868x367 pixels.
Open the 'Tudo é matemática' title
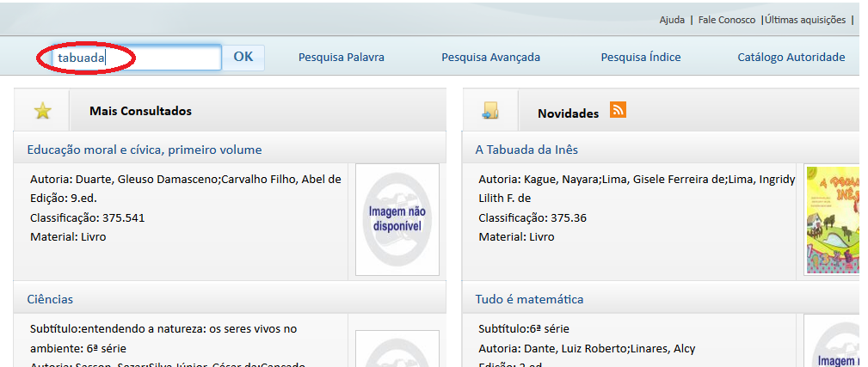pyautogui.click(x=529, y=299)
